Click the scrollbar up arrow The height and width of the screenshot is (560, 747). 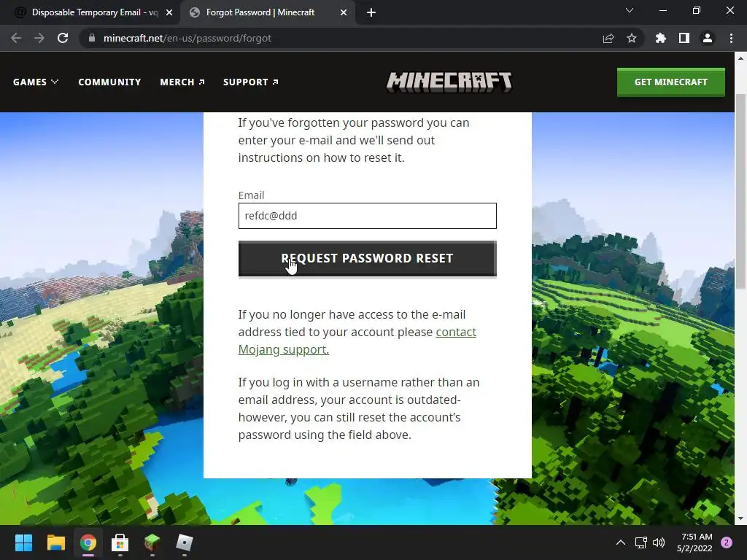tap(740, 58)
